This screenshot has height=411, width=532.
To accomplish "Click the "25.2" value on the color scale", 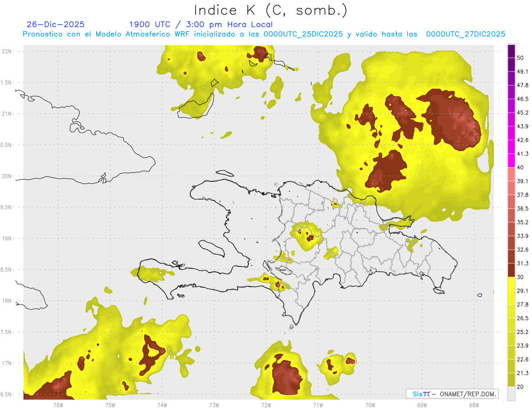I will [523, 332].
